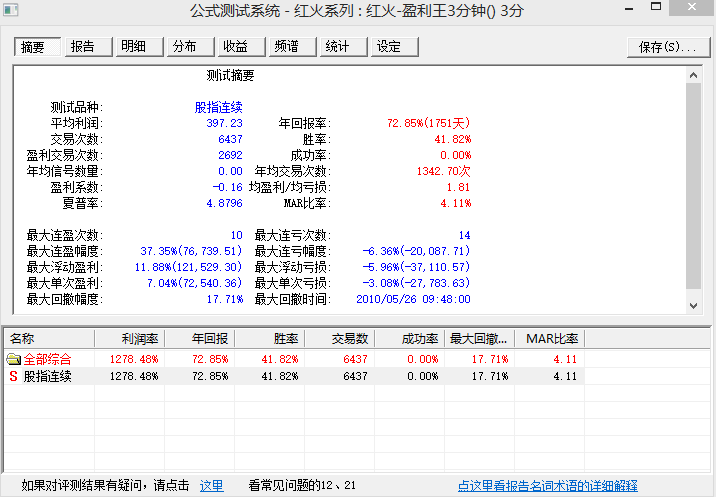
Task: Open the 明细 tab
Action: click(x=139, y=47)
